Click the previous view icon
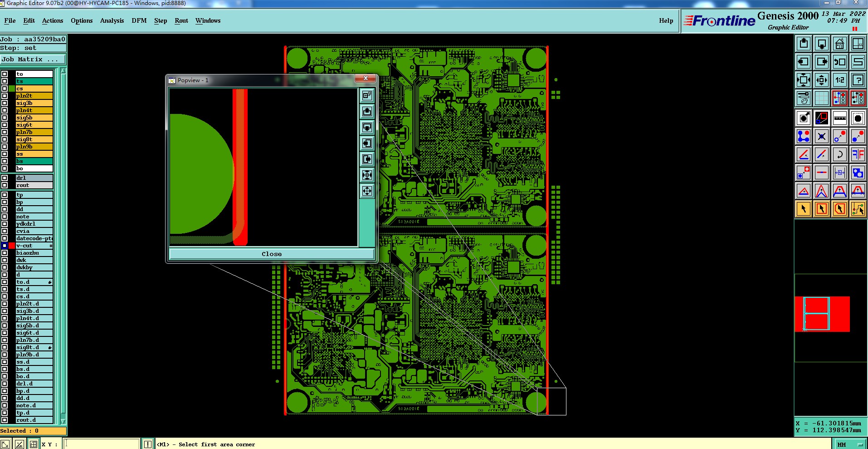Image resolution: width=868 pixels, height=449 pixels. click(x=840, y=62)
